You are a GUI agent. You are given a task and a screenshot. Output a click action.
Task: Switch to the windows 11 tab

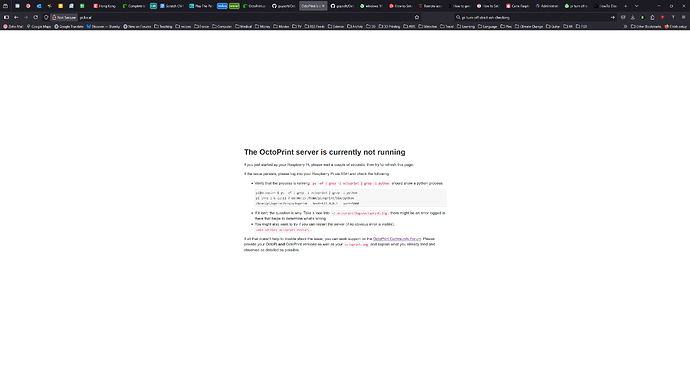(372, 6)
